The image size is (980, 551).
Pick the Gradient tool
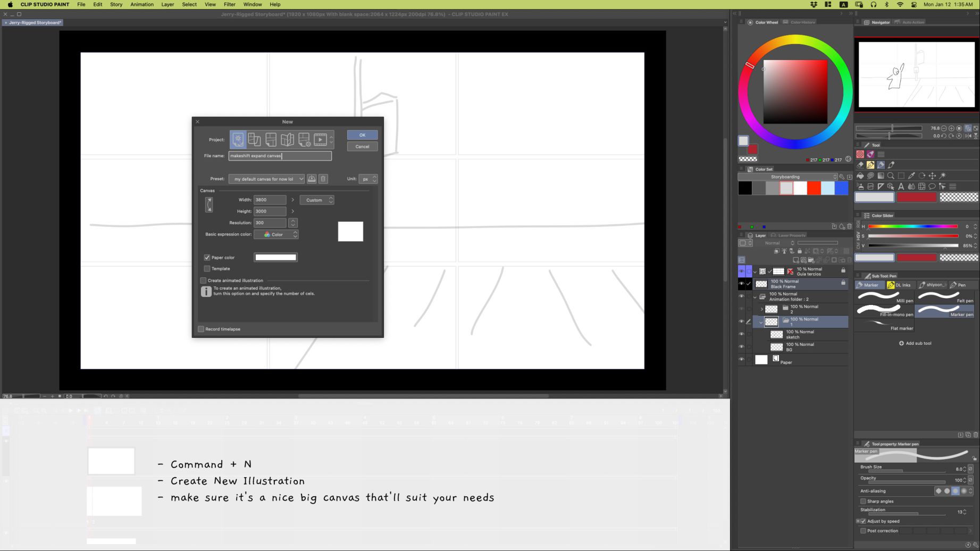click(x=881, y=175)
